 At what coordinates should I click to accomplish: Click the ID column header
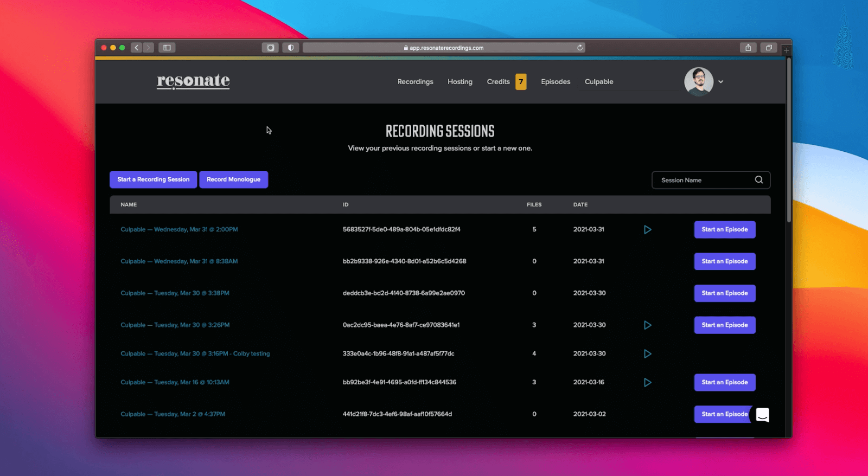point(346,204)
